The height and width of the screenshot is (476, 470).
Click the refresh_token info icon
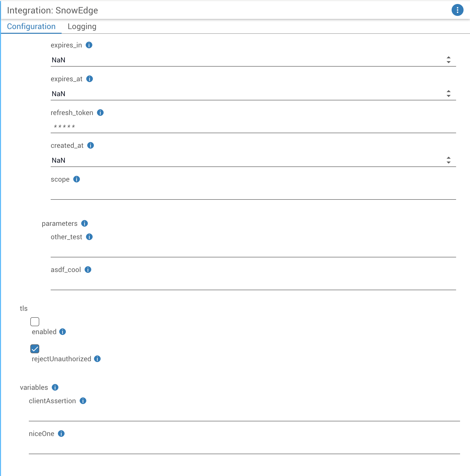point(100,113)
